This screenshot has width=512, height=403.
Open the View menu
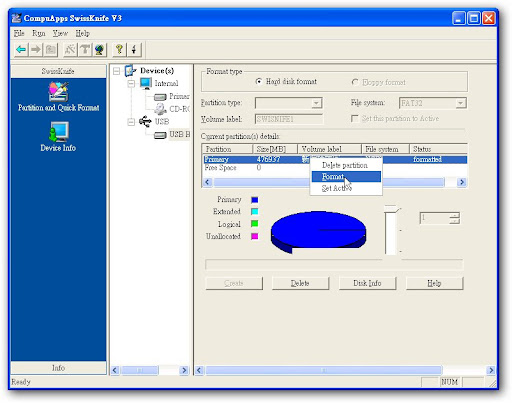pos(60,33)
